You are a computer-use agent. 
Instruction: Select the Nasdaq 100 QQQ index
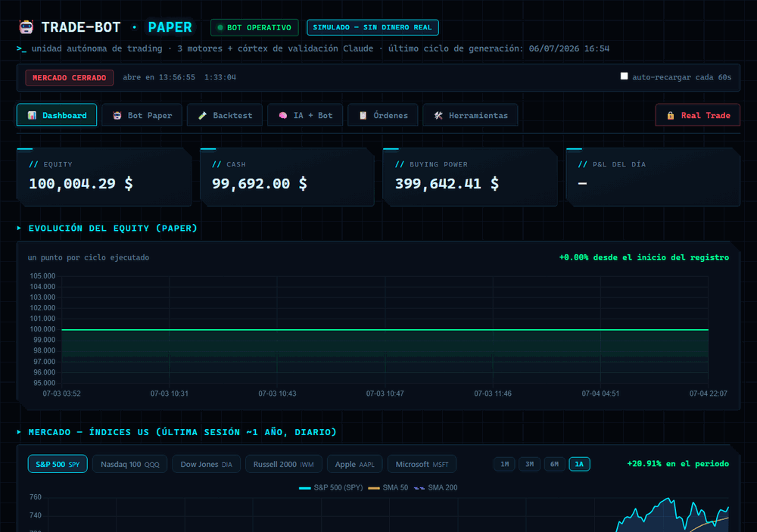point(130,464)
